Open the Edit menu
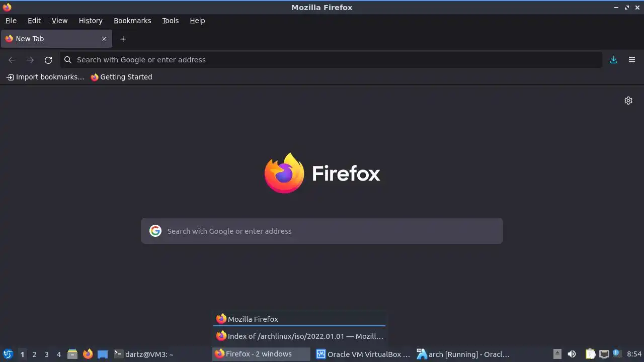This screenshot has height=362, width=644. click(34, 21)
